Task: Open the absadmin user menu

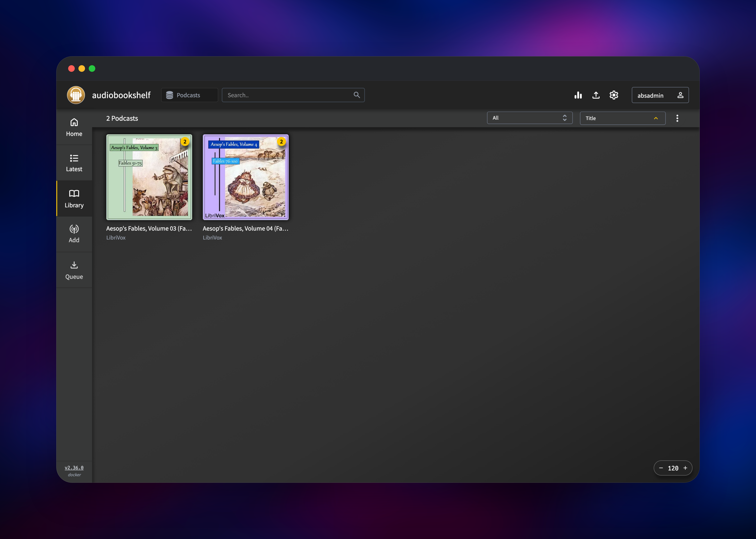Action: click(660, 95)
